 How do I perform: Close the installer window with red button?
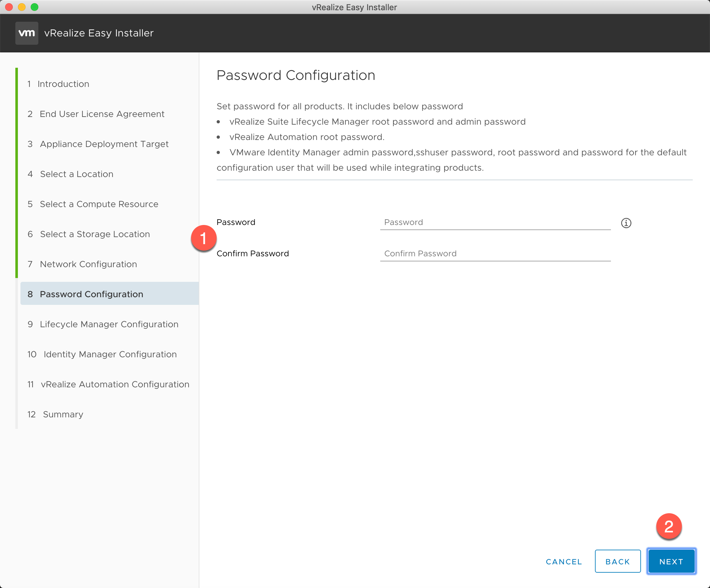click(x=9, y=7)
